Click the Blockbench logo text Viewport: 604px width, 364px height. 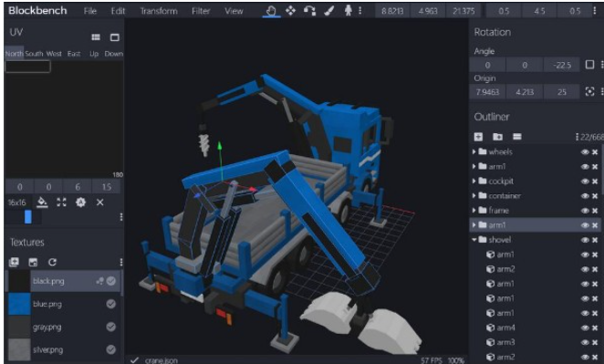tap(37, 11)
